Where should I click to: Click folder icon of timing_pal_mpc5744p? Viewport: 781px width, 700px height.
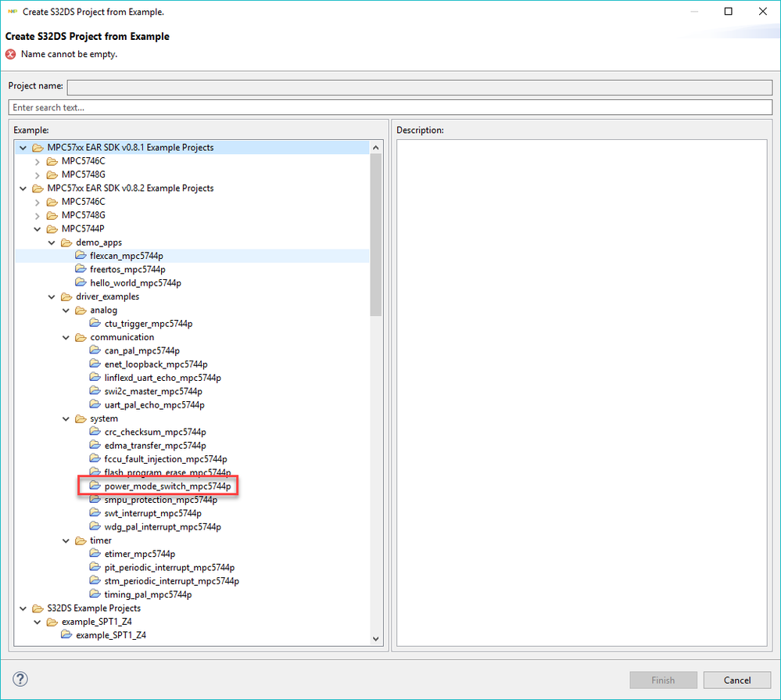95,594
